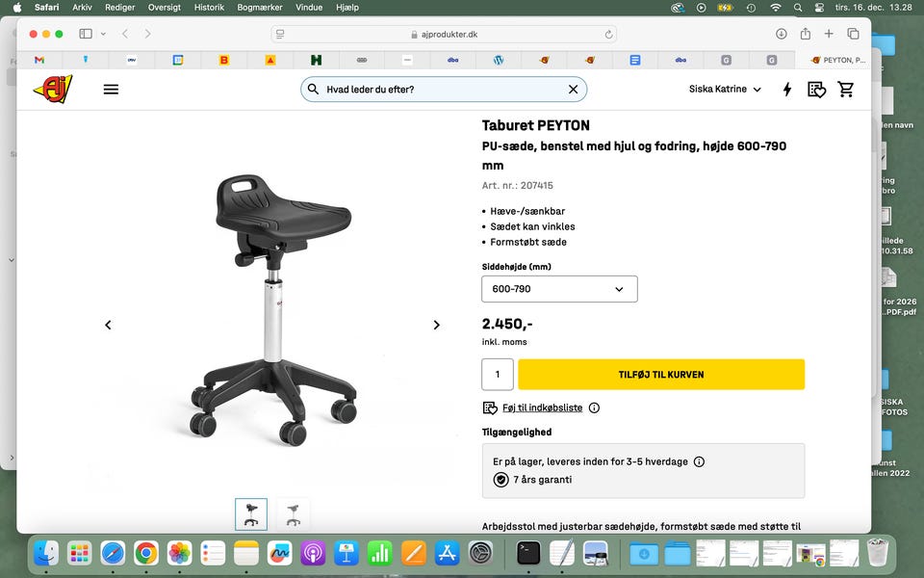Open the AJ Produkter logo homepage
The height and width of the screenshot is (578, 924).
click(x=53, y=89)
